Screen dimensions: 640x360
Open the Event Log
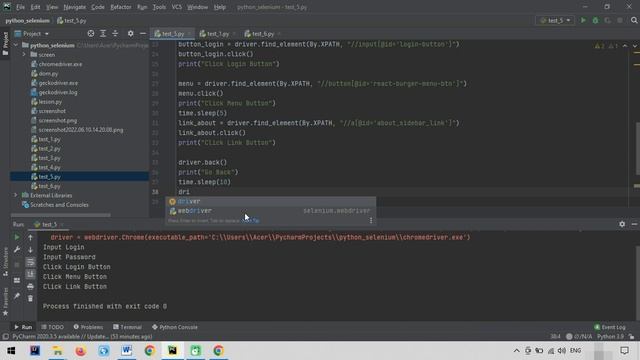(x=610, y=327)
